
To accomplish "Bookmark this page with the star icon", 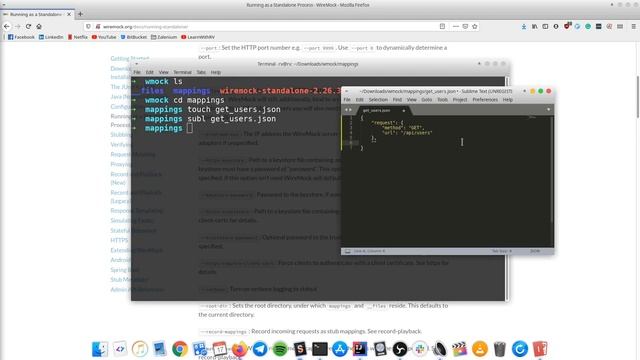I will [x=475, y=26].
